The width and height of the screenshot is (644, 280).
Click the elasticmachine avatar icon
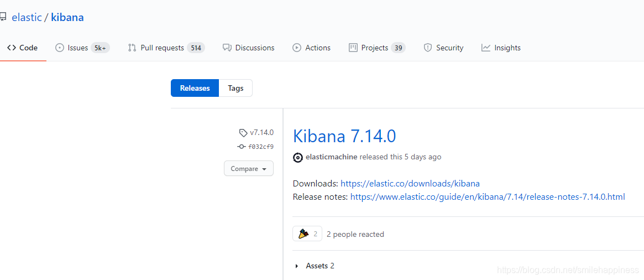298,157
